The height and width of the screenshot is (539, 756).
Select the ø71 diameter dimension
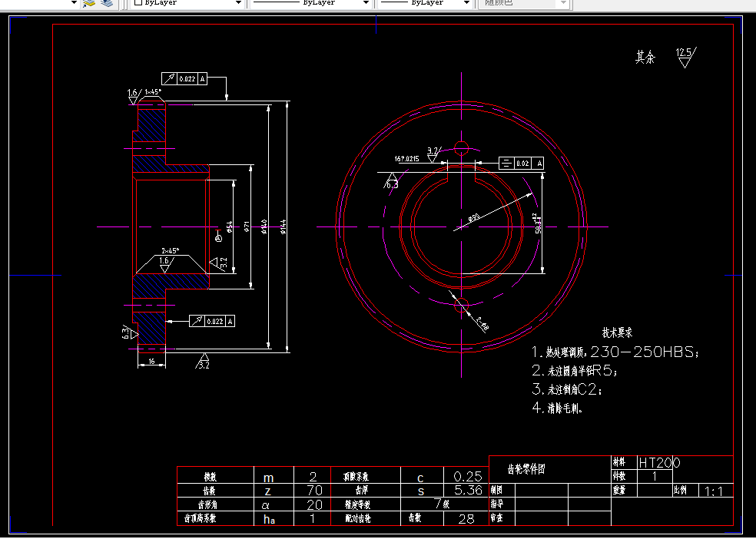(x=246, y=227)
